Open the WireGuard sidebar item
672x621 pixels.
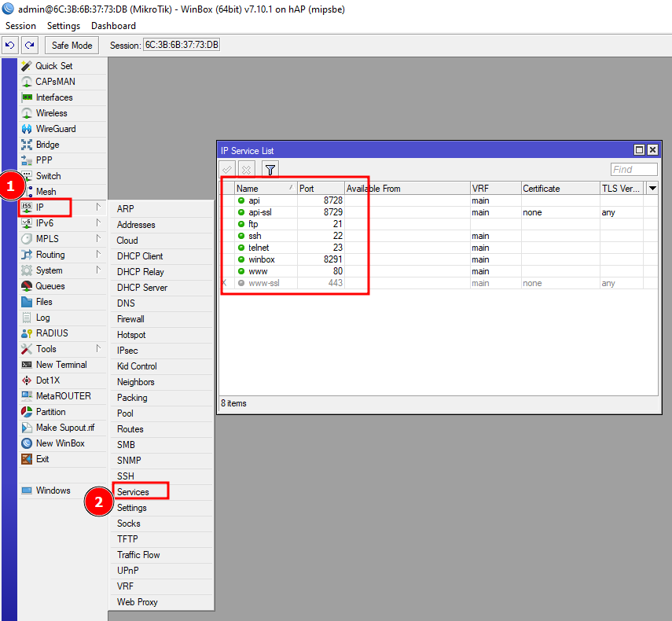click(55, 129)
